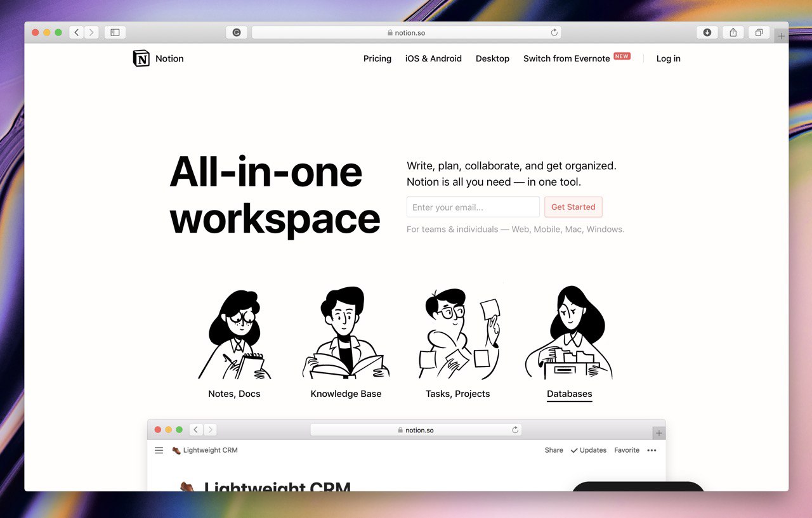Click Share in Lightweight CRM page
812x518 pixels.
554,450
